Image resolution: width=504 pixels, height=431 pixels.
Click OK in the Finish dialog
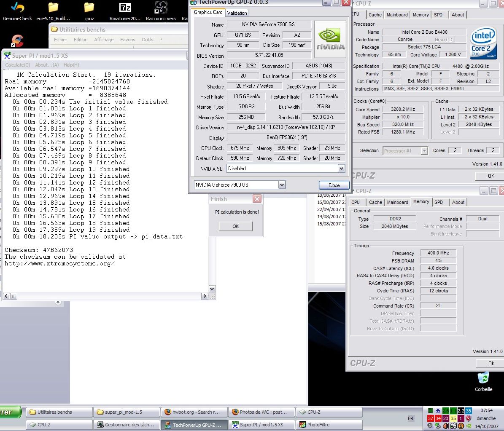point(236,226)
